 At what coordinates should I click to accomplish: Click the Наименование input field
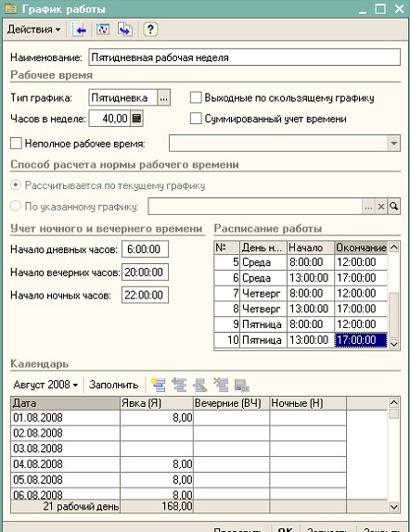(x=245, y=57)
